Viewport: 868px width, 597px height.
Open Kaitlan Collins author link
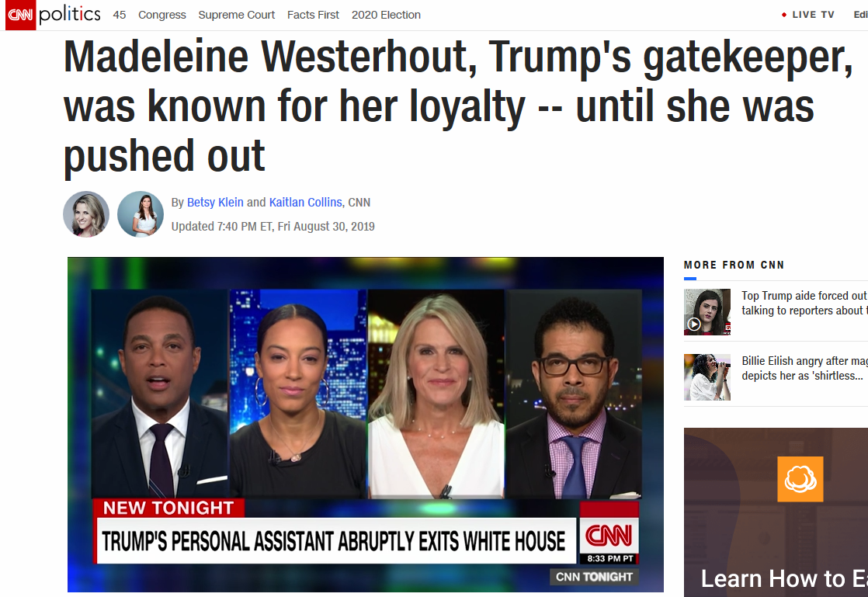(306, 203)
